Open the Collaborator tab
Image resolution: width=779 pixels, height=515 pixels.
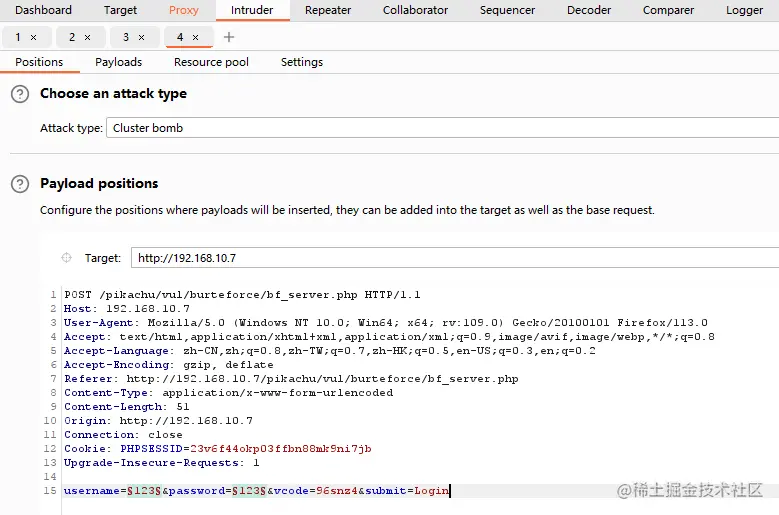[415, 10]
